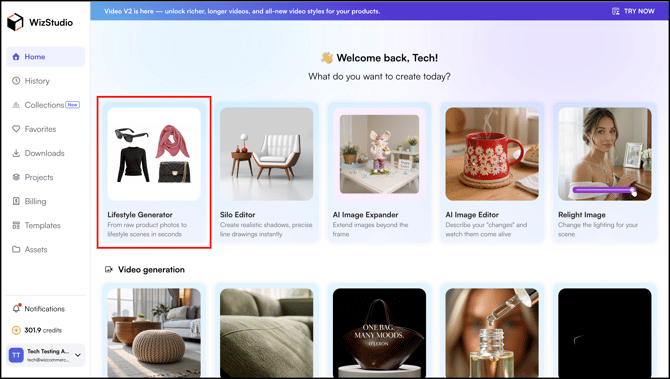
Task: Click the TT account avatar
Action: 16,355
